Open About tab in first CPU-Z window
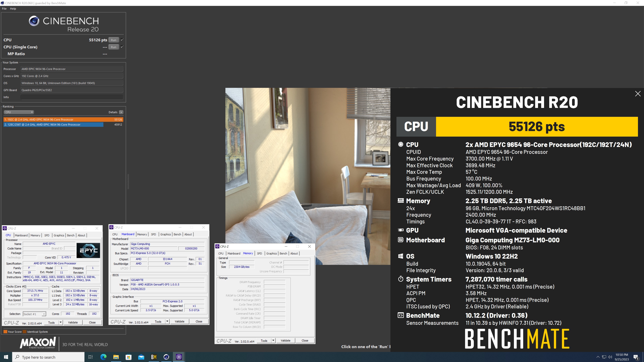 (x=81, y=235)
